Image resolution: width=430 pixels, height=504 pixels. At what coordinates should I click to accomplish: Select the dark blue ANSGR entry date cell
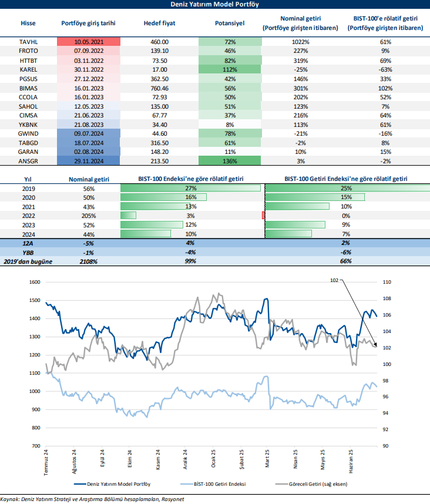click(89, 161)
